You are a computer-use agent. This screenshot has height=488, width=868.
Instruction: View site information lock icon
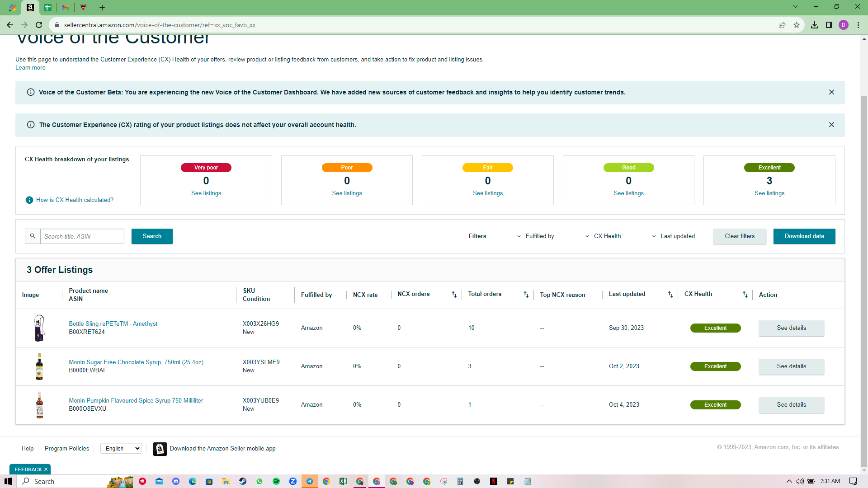pos(57,25)
